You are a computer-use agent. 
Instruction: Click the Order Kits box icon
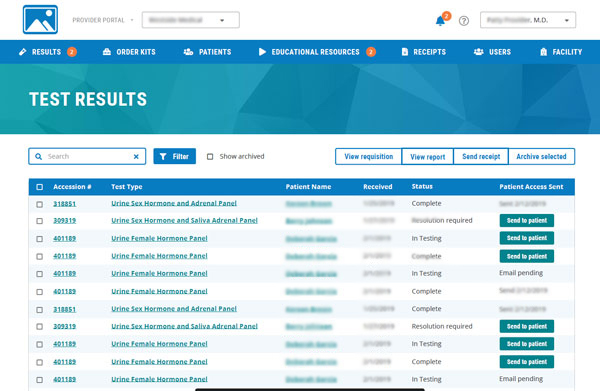click(107, 52)
